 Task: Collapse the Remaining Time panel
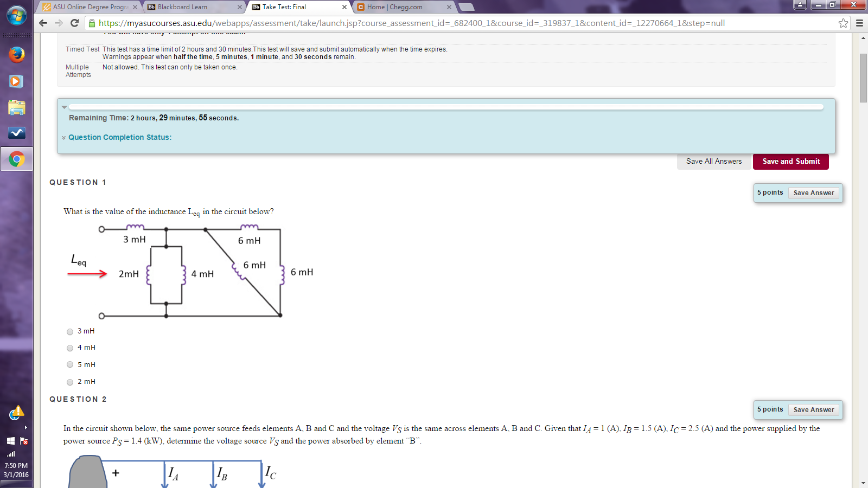pos(65,106)
